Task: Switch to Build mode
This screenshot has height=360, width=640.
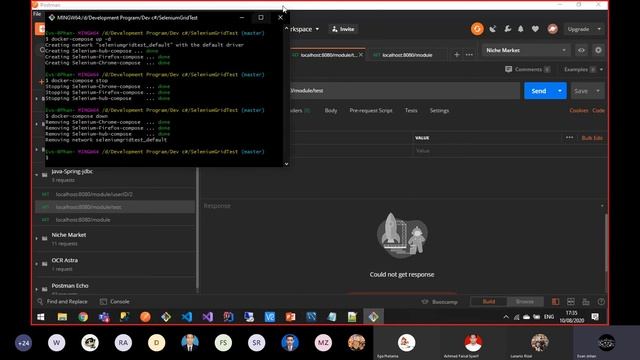Action: (489, 302)
